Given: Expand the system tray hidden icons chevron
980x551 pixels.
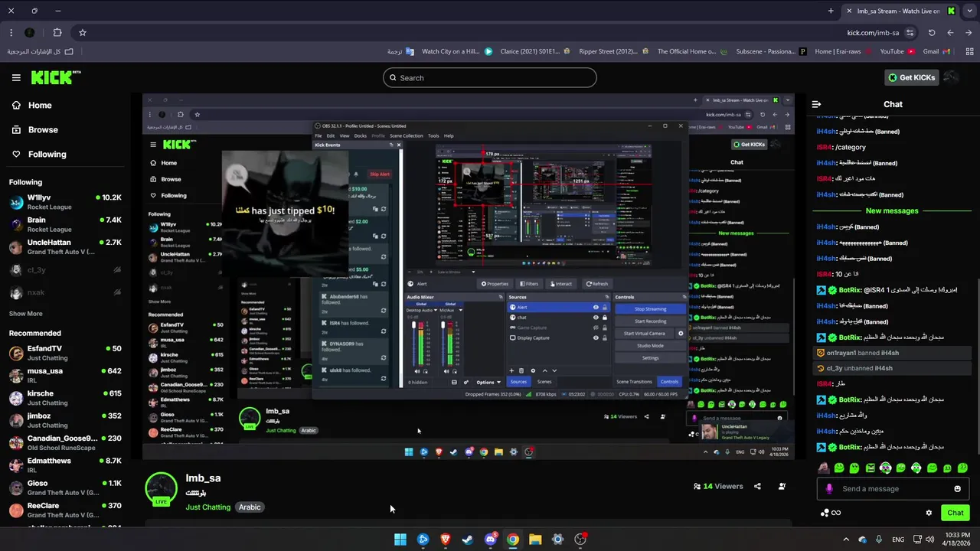Looking at the screenshot, I should (846, 540).
